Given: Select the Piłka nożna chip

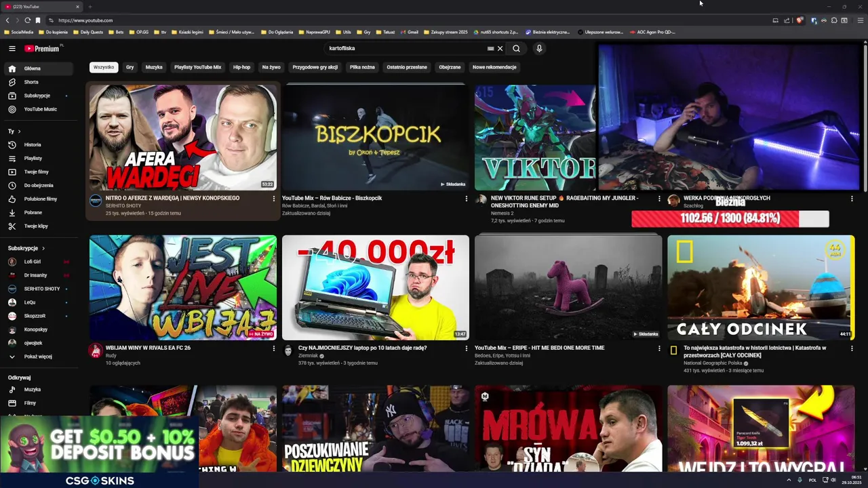Looking at the screenshot, I should click(362, 67).
